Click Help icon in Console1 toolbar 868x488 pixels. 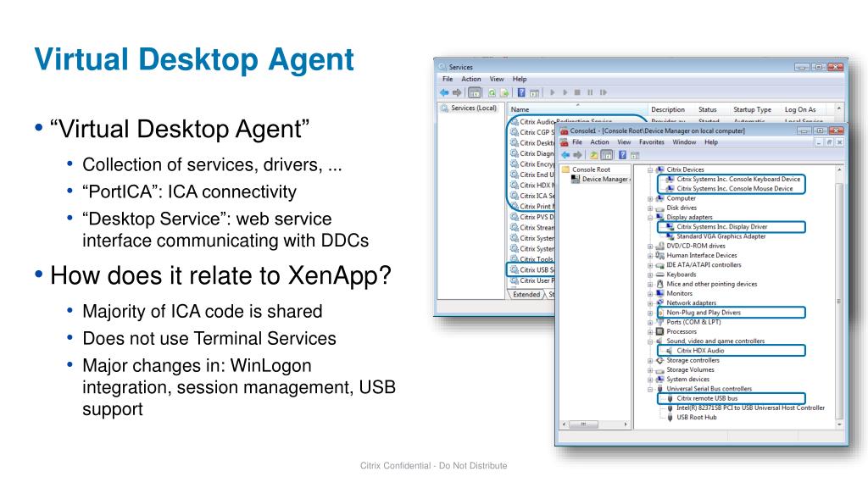(x=622, y=155)
